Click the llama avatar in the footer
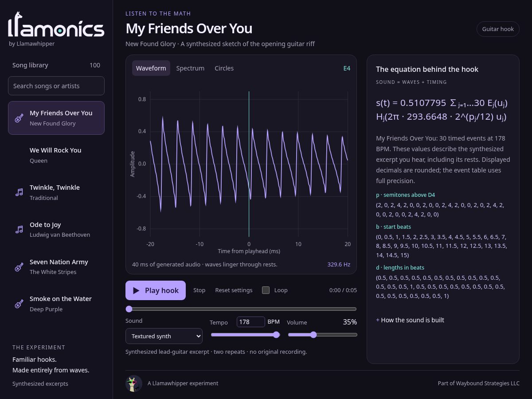 [x=134, y=383]
